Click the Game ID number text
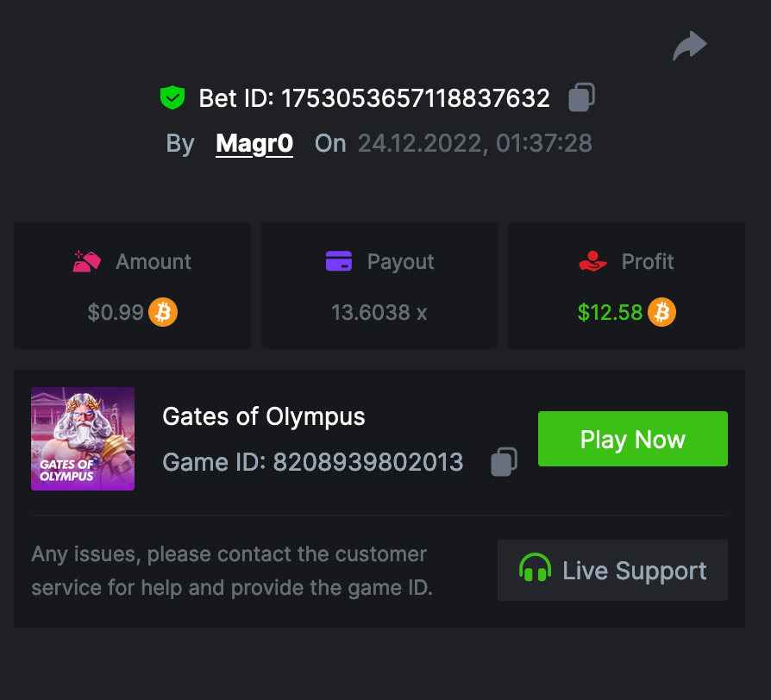771x700 pixels. click(x=368, y=463)
